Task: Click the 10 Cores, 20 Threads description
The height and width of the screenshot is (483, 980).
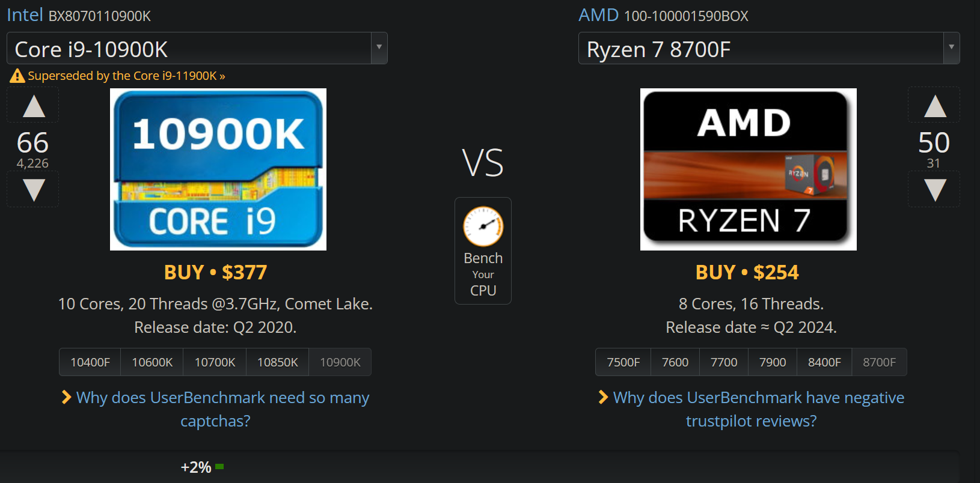Action: tap(215, 304)
